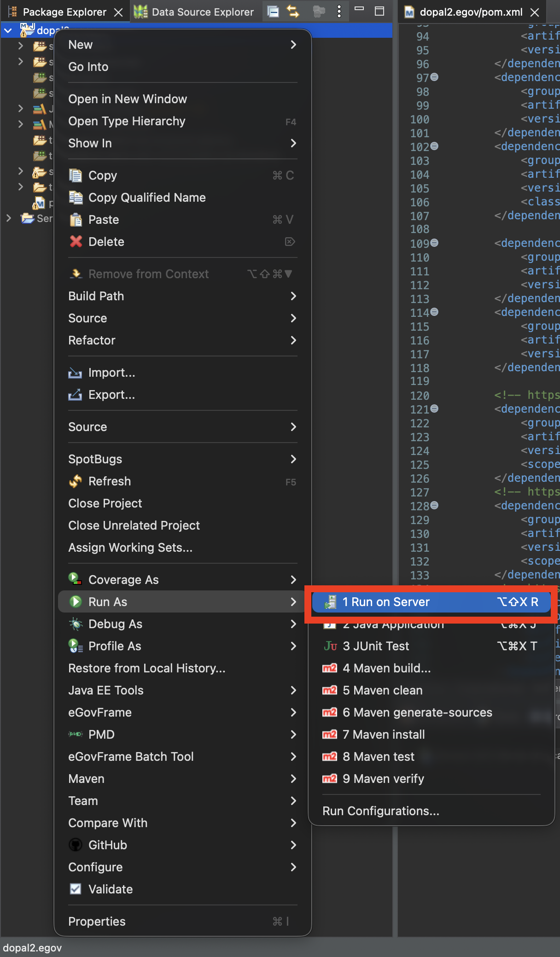
Task: Choose 8 Maven test
Action: [x=431, y=757]
